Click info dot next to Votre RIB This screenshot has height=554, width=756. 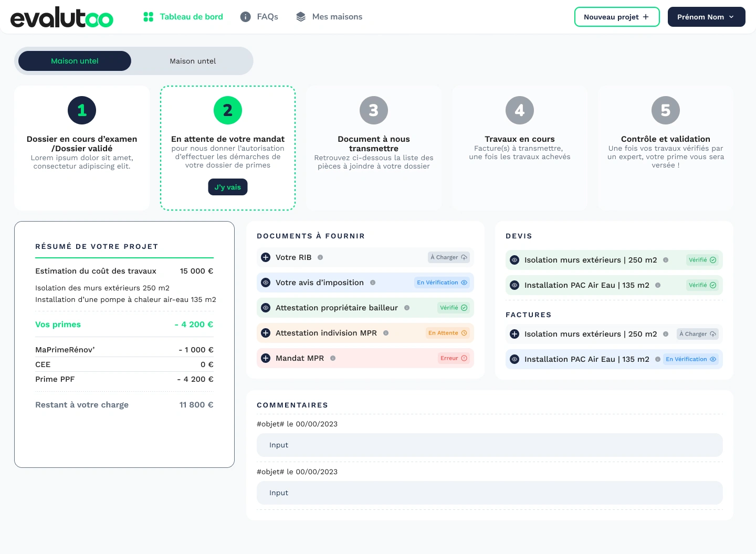[320, 257]
